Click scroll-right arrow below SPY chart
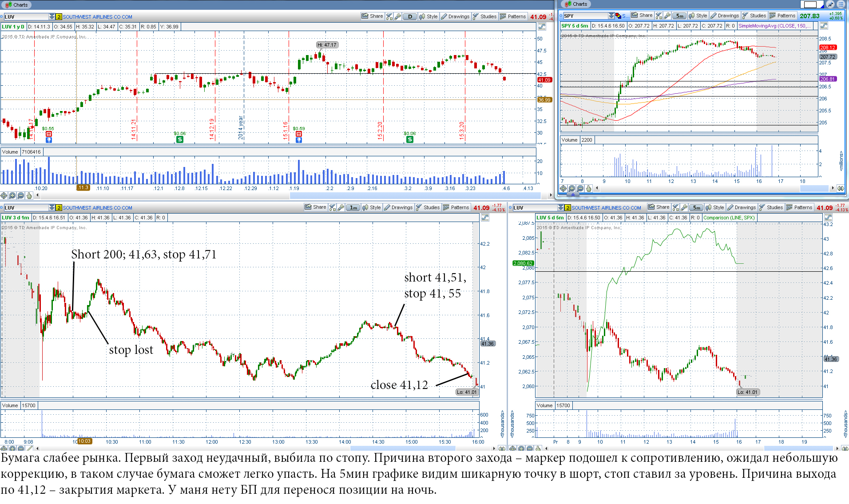The image size is (849, 504). pyautogui.click(x=833, y=188)
